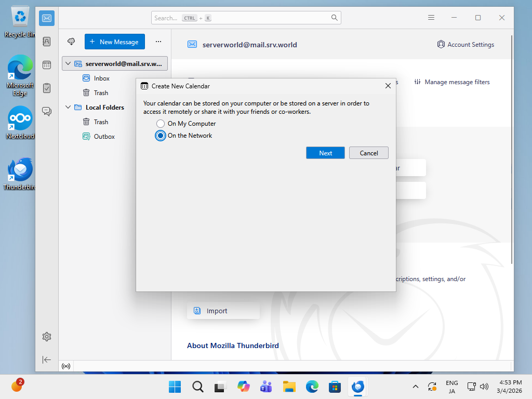Click the Import button
Image resolution: width=532 pixels, height=399 pixels.
coord(223,311)
